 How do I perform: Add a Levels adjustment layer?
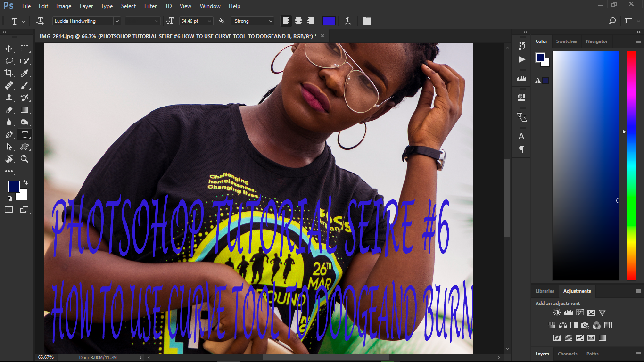(568, 312)
